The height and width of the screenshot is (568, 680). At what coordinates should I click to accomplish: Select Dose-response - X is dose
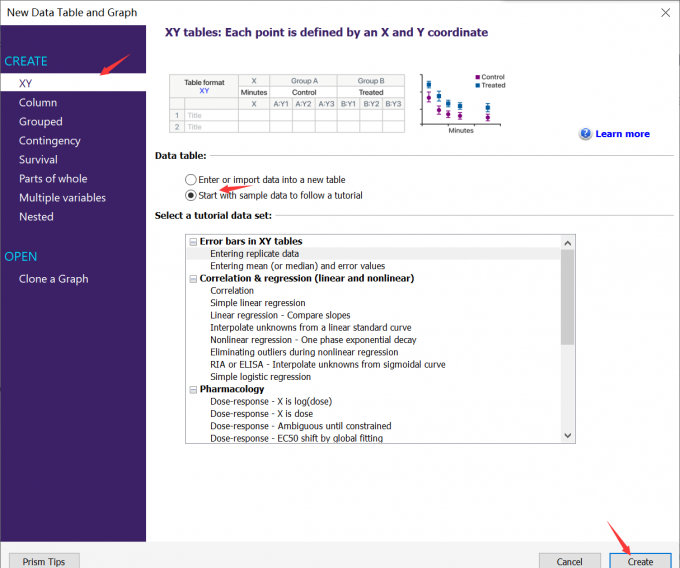coord(262,414)
